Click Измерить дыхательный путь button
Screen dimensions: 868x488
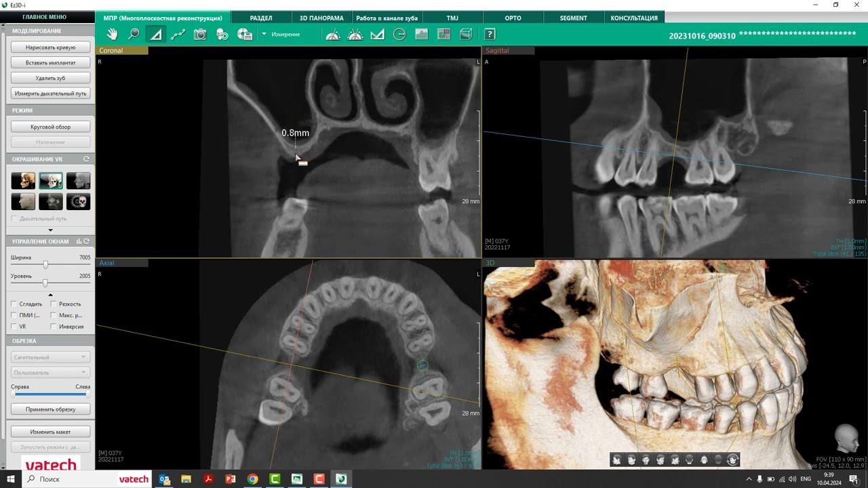point(50,94)
